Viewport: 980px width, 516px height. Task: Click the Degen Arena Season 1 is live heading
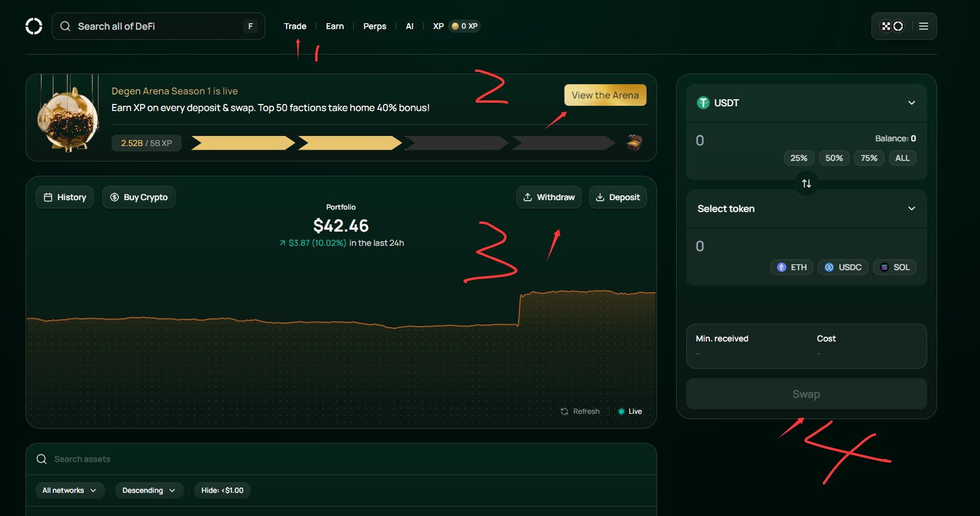(175, 91)
